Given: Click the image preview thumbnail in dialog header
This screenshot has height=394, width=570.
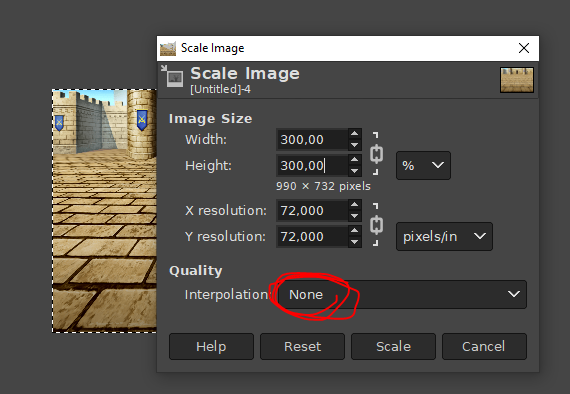Looking at the screenshot, I should point(517,80).
